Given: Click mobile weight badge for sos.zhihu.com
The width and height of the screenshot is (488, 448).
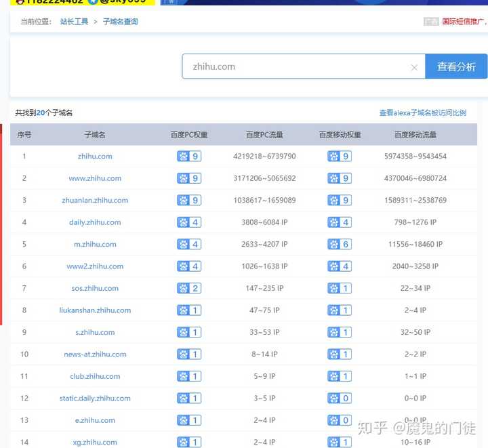Looking at the screenshot, I should click(x=340, y=288).
